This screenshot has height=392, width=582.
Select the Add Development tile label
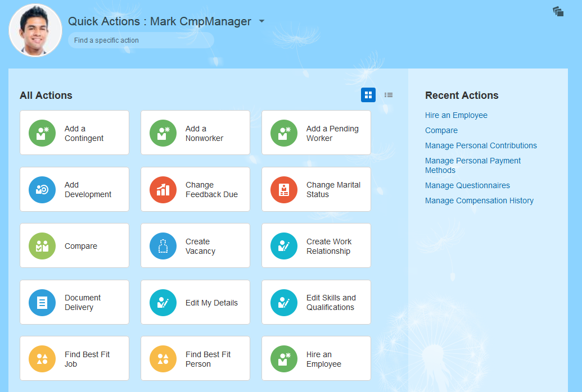point(88,189)
